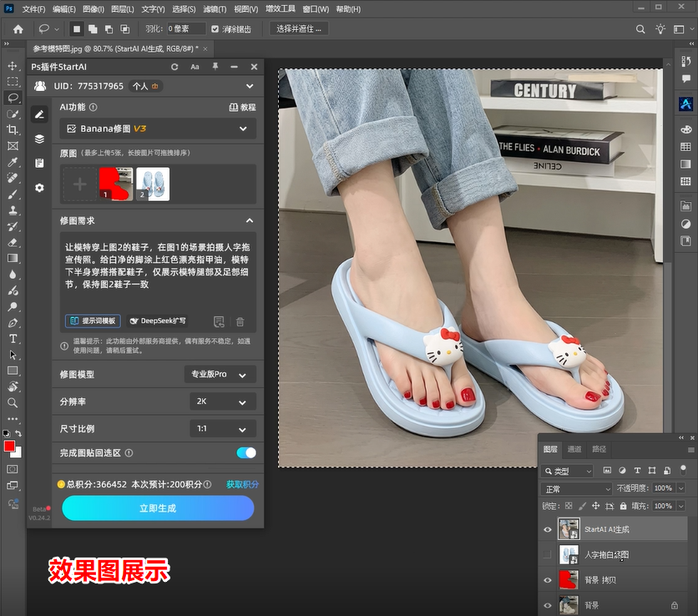Open layer blend mode 正常 dropdown
The width and height of the screenshot is (698, 616).
[x=577, y=488]
